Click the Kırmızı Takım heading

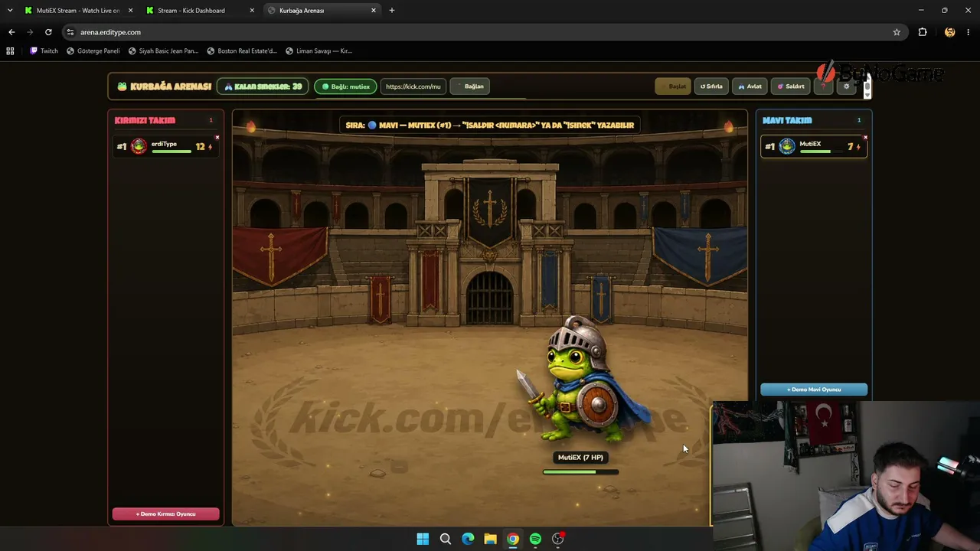[145, 120]
